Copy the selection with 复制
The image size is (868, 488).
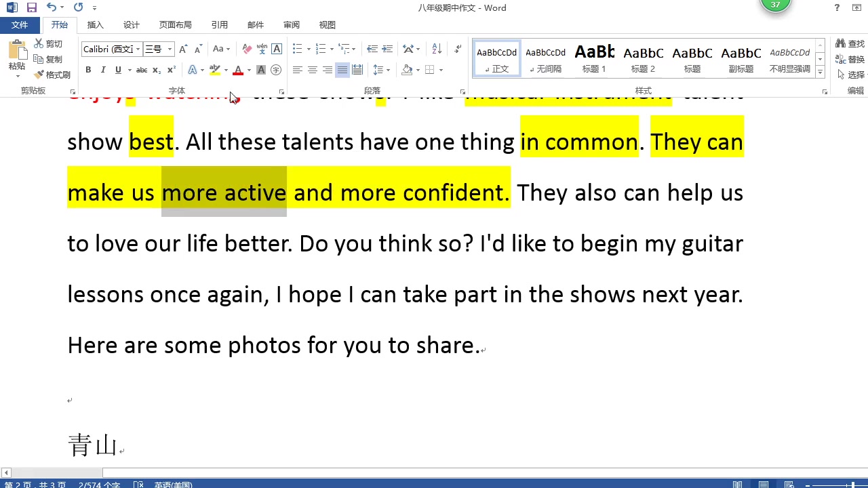pyautogui.click(x=48, y=59)
